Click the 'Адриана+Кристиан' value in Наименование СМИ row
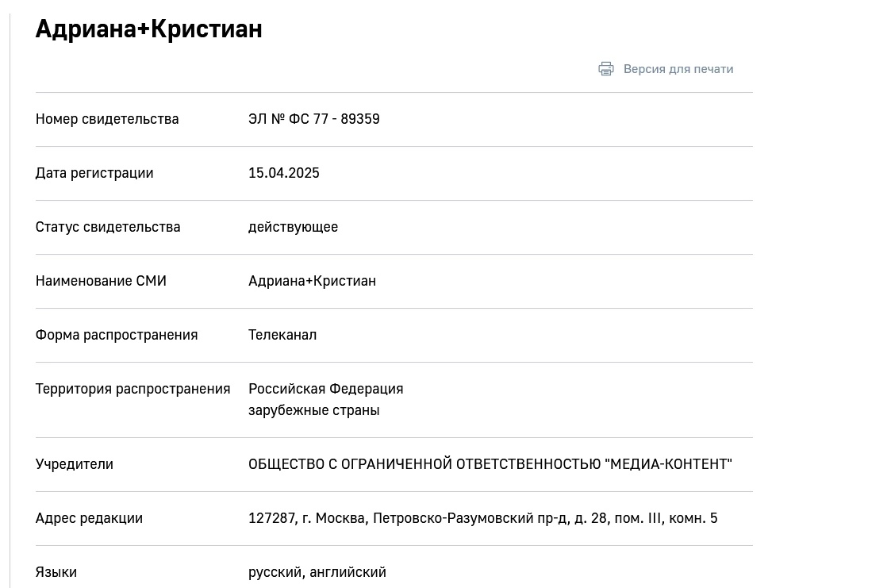This screenshot has height=588, width=891. (312, 281)
